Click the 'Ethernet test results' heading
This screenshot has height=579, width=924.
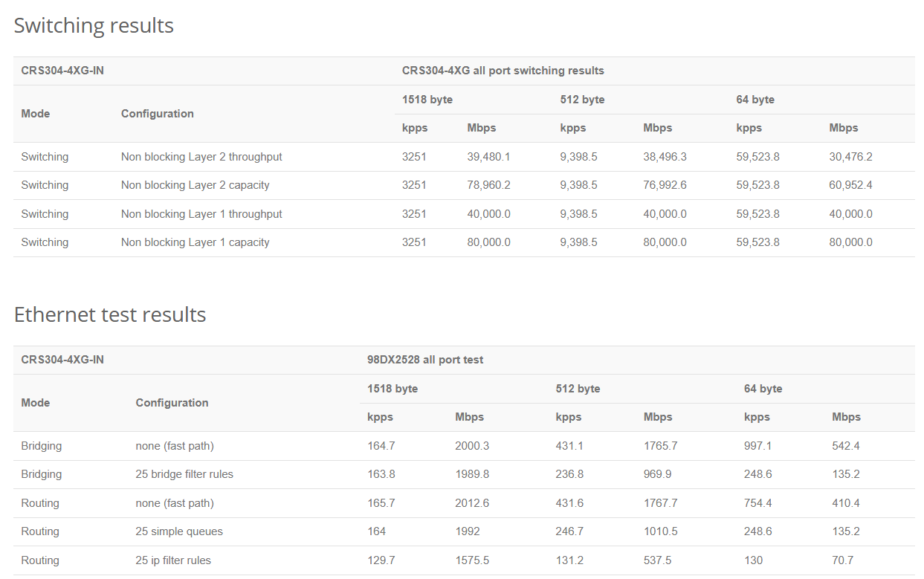pyautogui.click(x=110, y=315)
